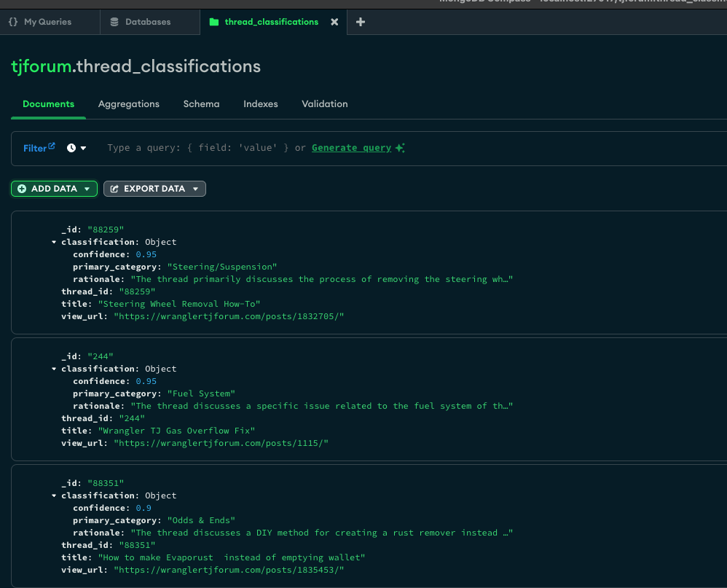Open a new tab with the plus icon

[361, 22]
